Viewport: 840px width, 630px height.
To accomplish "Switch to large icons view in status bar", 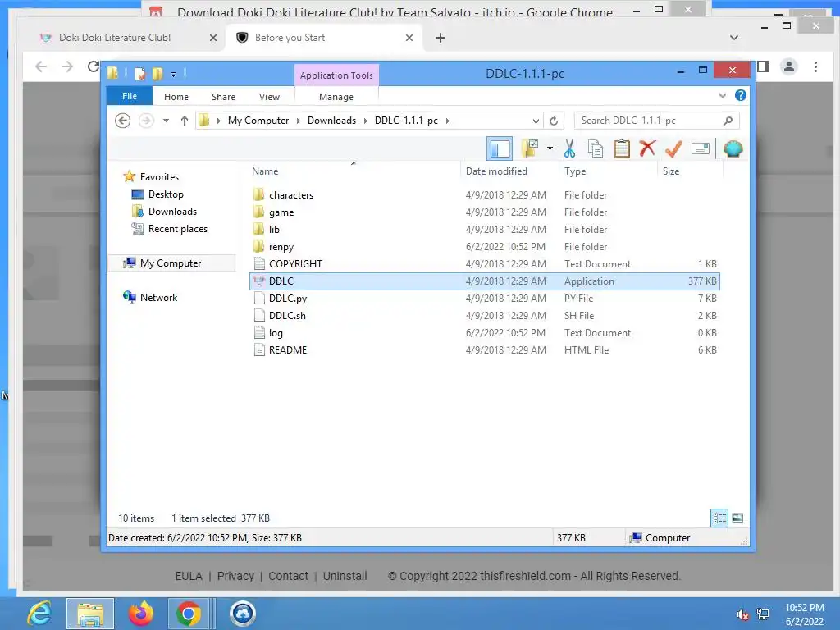I will coord(737,518).
